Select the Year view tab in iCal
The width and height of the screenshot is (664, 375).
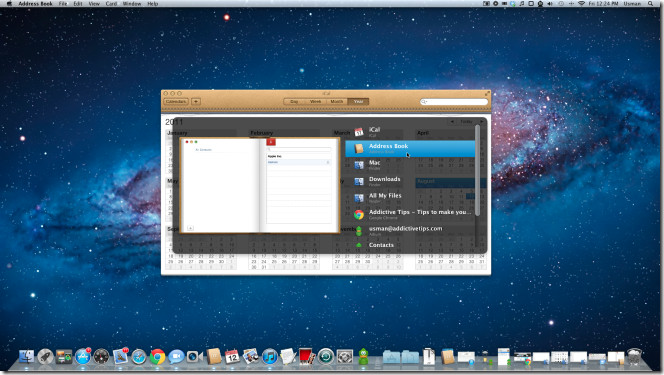[x=358, y=102]
